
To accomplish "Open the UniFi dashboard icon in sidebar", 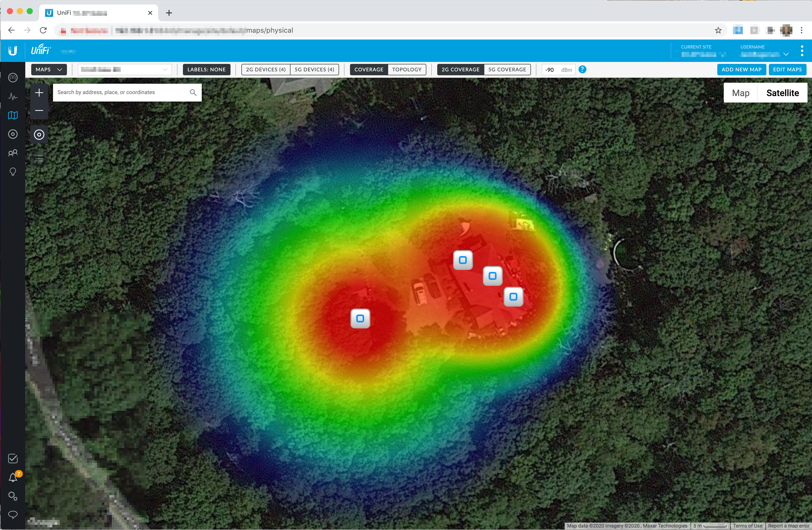I will [13, 78].
